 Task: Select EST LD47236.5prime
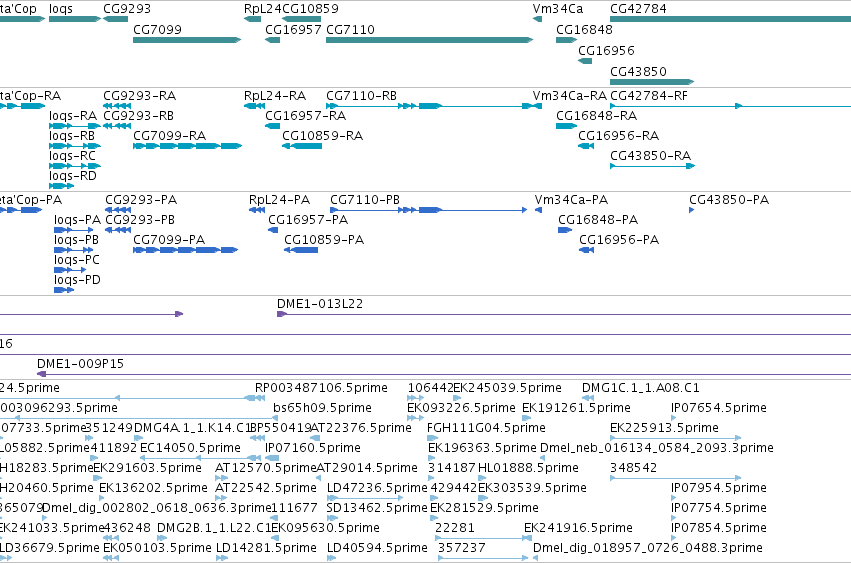click(365, 498)
